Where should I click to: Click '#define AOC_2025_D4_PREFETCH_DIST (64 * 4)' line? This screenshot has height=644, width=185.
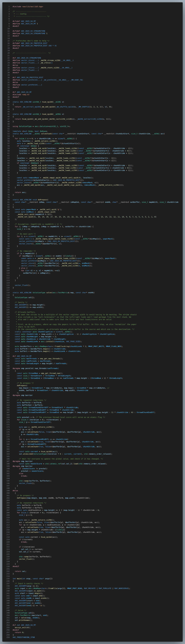[35, 46]
